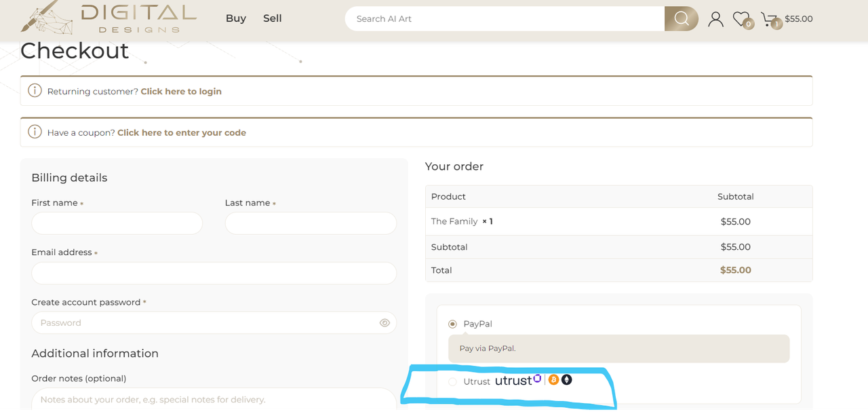The image size is (868, 414).
Task: Click the $55.00 cart total in header
Action: pos(799,19)
